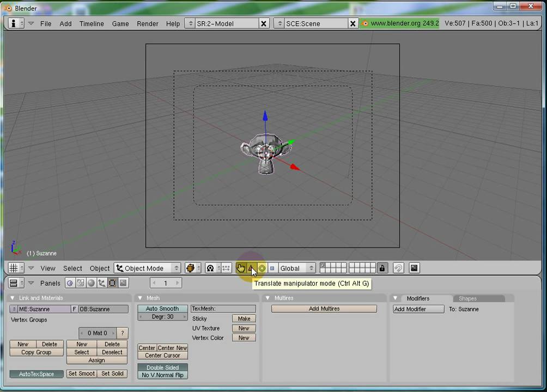The width and height of the screenshot is (547, 392).
Task: Click the Copy Group button
Action: (x=37, y=352)
